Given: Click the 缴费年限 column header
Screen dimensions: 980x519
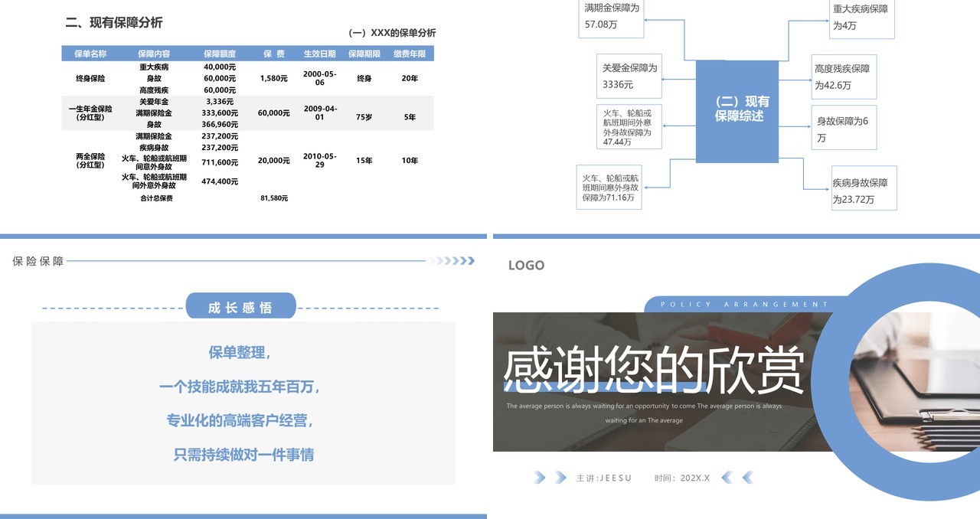Looking at the screenshot, I should click(410, 54).
